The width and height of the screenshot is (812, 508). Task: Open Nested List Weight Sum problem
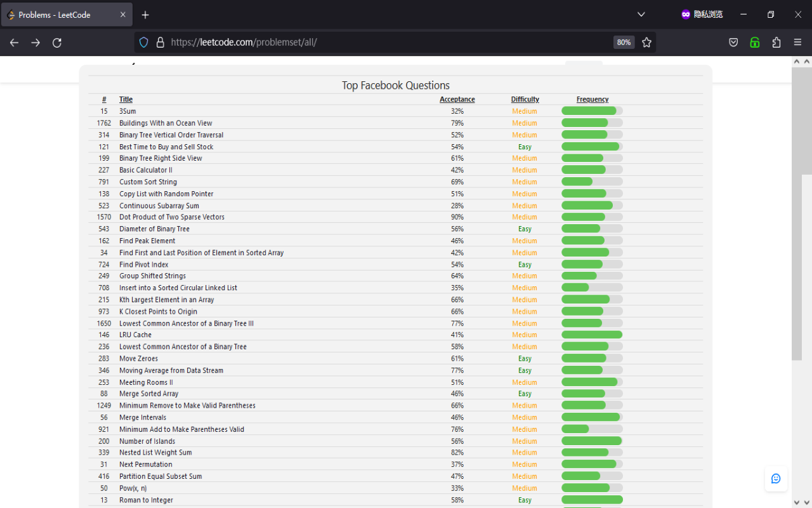(x=155, y=453)
